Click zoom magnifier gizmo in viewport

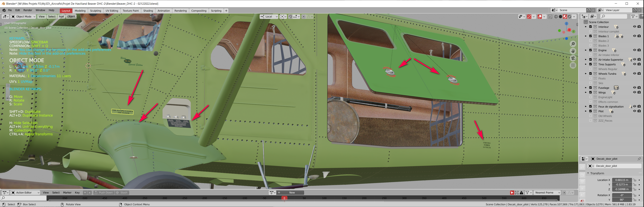[573, 44]
